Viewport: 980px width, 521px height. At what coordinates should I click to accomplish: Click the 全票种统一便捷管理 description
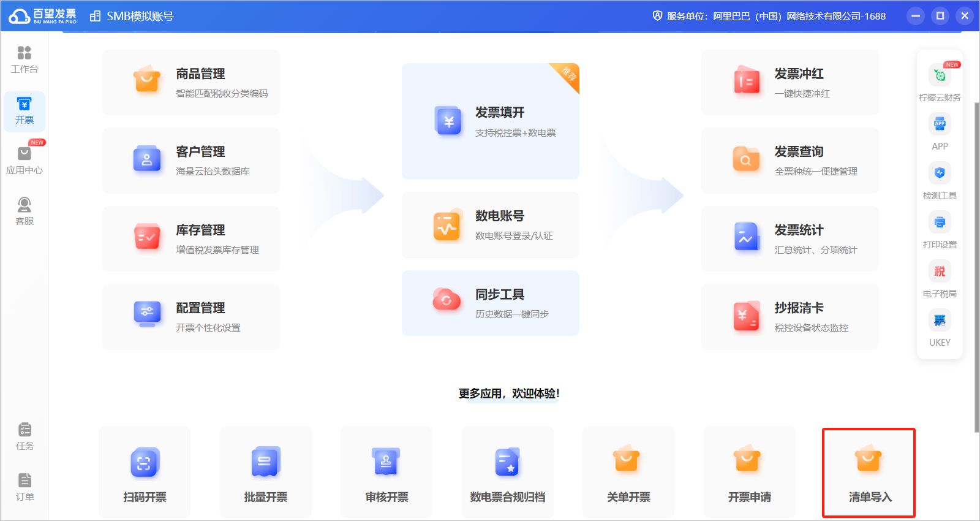[x=816, y=172]
